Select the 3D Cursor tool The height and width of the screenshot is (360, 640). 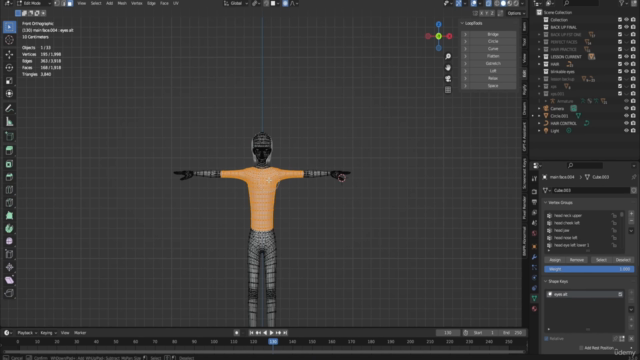[x=9, y=40]
